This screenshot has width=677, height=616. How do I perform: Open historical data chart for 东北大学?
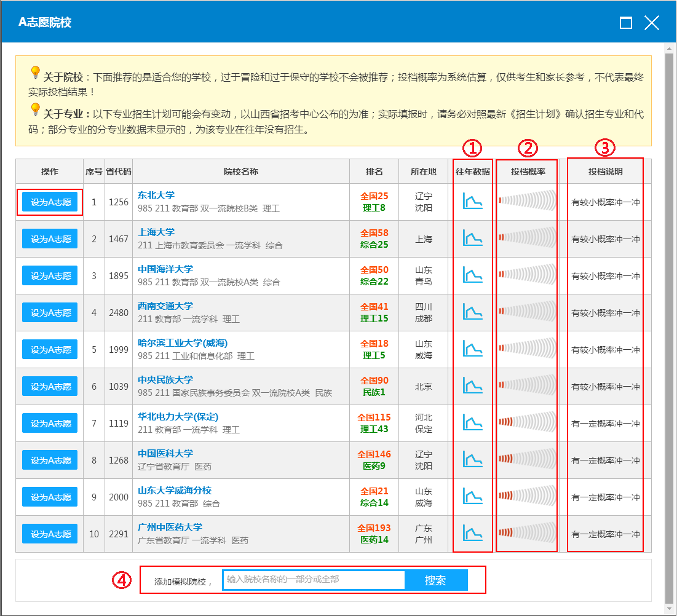472,202
